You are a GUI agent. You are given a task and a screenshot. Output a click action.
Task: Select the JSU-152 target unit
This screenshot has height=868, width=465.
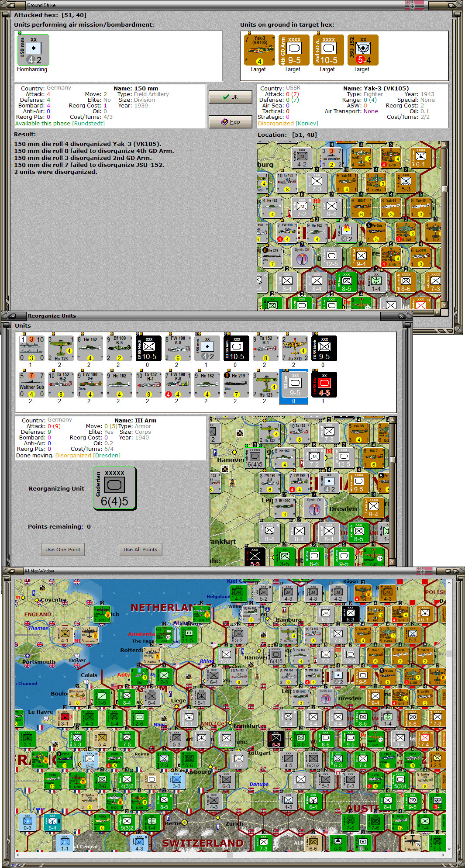click(363, 50)
